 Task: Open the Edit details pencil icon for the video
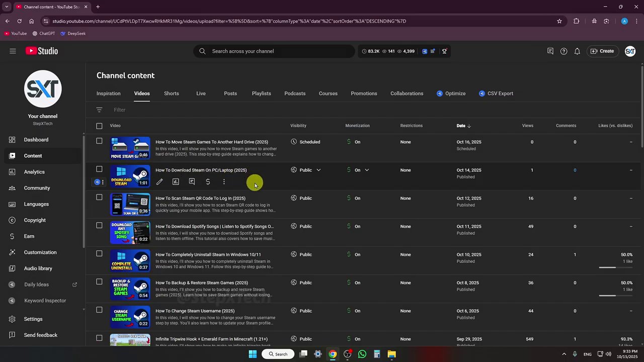159,182
